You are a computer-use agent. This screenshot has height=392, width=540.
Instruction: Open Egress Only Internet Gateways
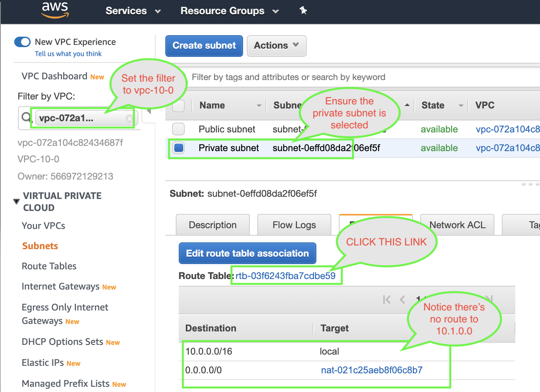pyautogui.click(x=65, y=314)
